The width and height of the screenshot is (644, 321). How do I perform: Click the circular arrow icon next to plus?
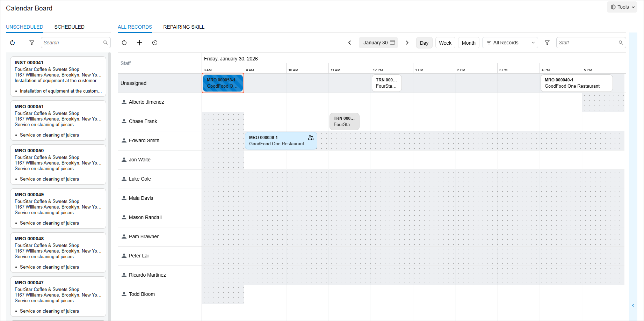(155, 43)
